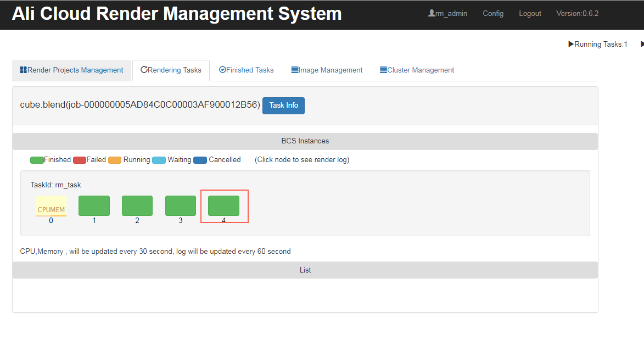Open render log for node 4
The height and width of the screenshot is (350, 644).
click(x=223, y=206)
